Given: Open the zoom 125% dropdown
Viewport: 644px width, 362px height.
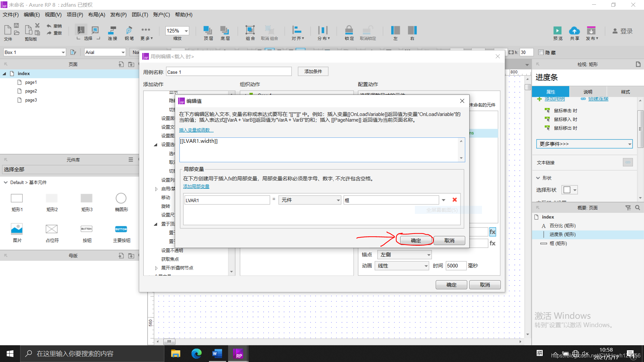Looking at the screenshot, I should 186,31.
